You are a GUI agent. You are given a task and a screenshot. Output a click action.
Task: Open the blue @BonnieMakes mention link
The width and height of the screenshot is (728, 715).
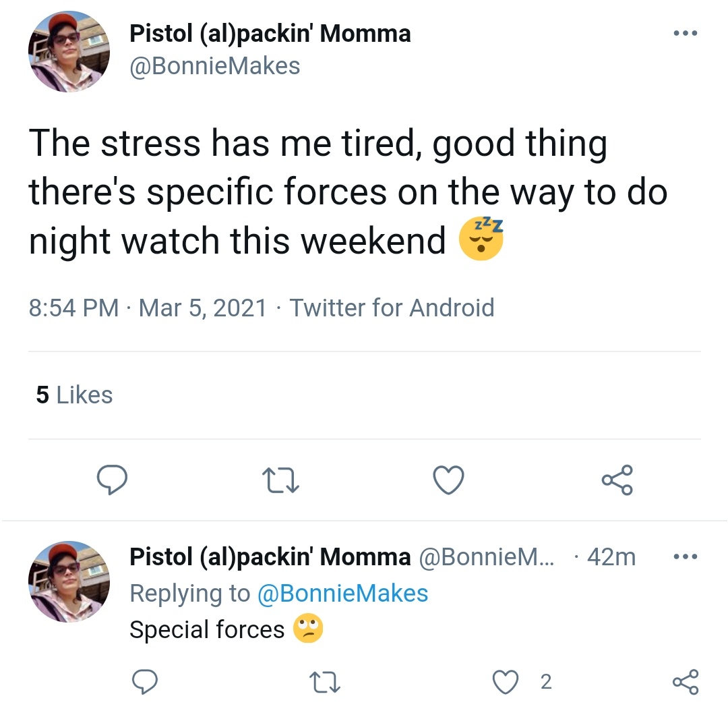coord(342,594)
